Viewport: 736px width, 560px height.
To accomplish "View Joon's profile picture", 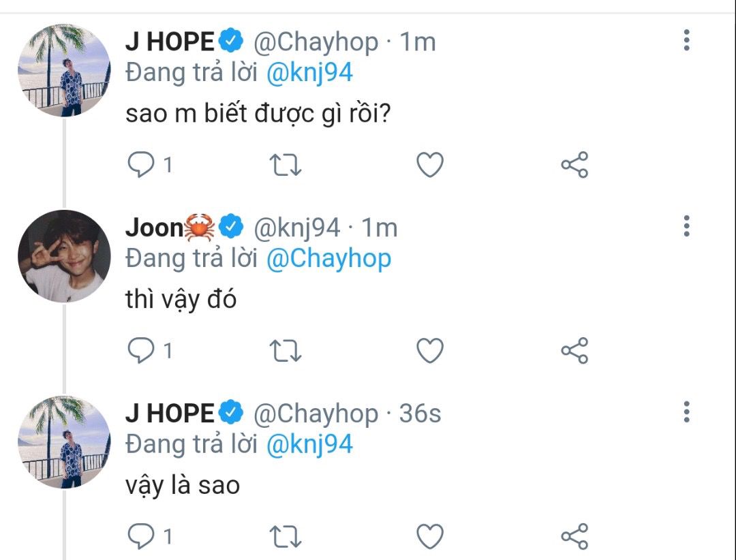I will tap(64, 256).
